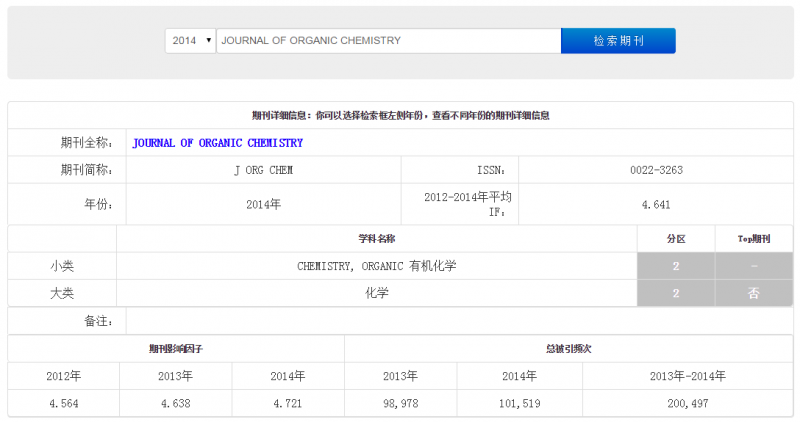The image size is (800, 422).
Task: Click the 期刊影响因子 section header
Action: tap(176, 349)
